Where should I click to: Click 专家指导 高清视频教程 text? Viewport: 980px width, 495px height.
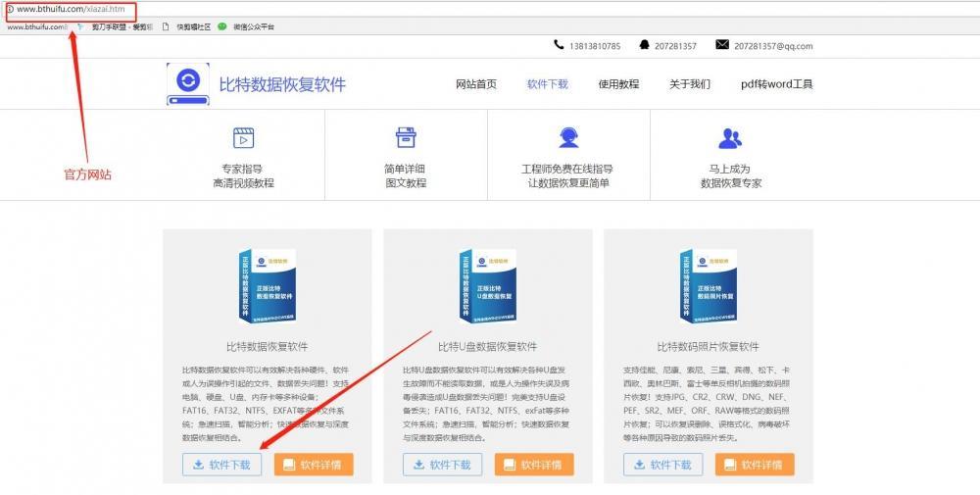243,176
